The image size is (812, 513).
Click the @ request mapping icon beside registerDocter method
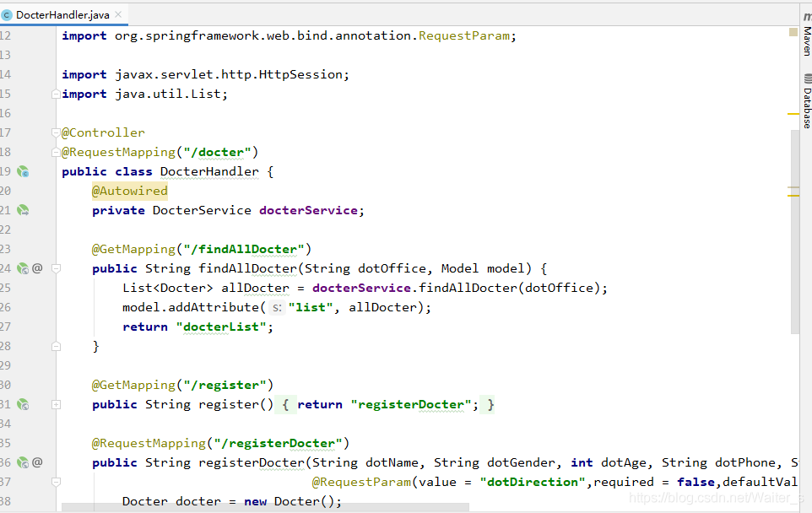[x=37, y=462]
